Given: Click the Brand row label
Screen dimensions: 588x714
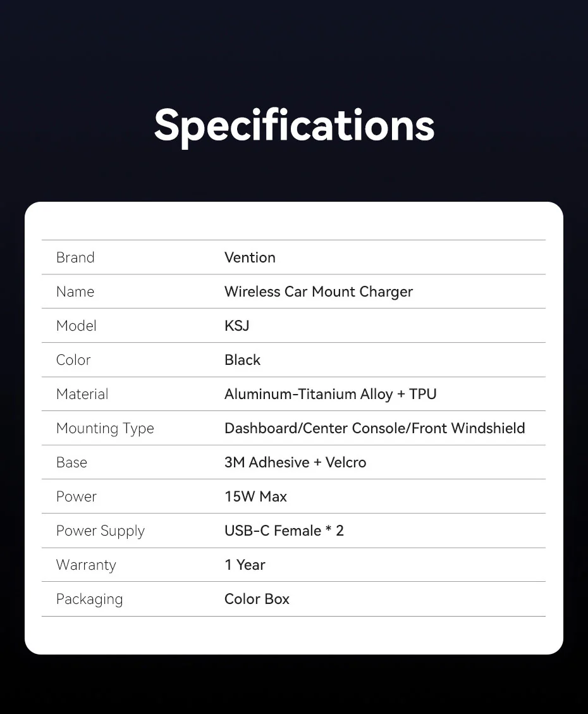Looking at the screenshot, I should coord(75,257).
